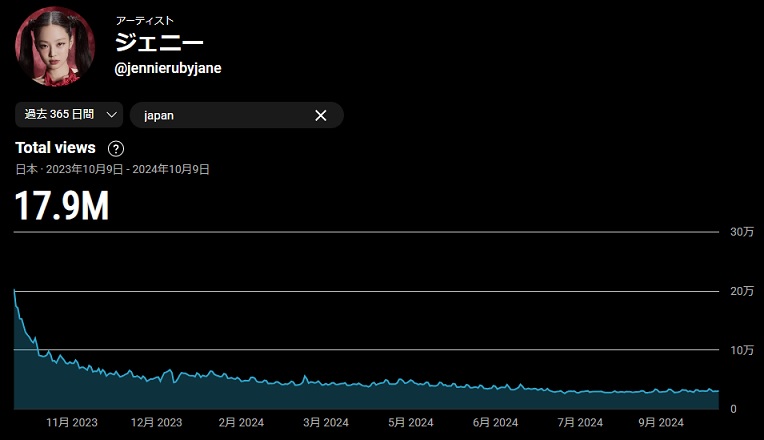Open the 過去 365 日間 date range dropdown
The width and height of the screenshot is (764, 440).
(69, 115)
